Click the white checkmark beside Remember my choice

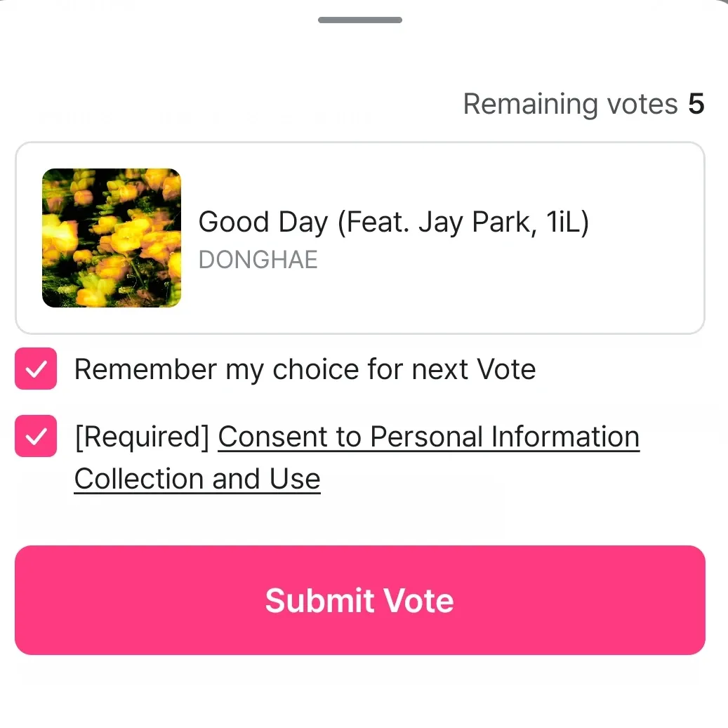(35, 370)
